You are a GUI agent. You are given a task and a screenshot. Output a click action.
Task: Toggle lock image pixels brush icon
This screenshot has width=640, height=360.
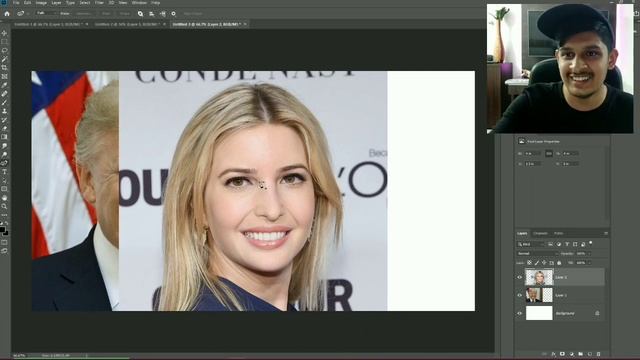click(x=537, y=263)
